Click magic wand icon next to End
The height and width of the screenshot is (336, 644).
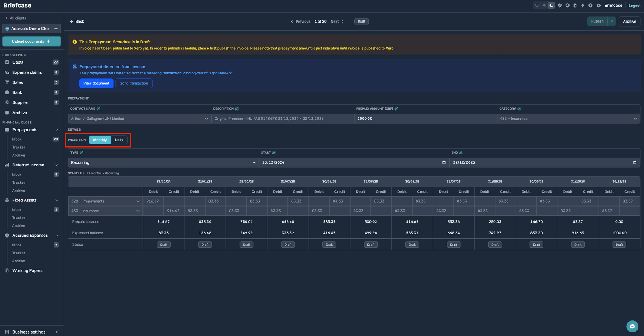pyautogui.click(x=461, y=153)
